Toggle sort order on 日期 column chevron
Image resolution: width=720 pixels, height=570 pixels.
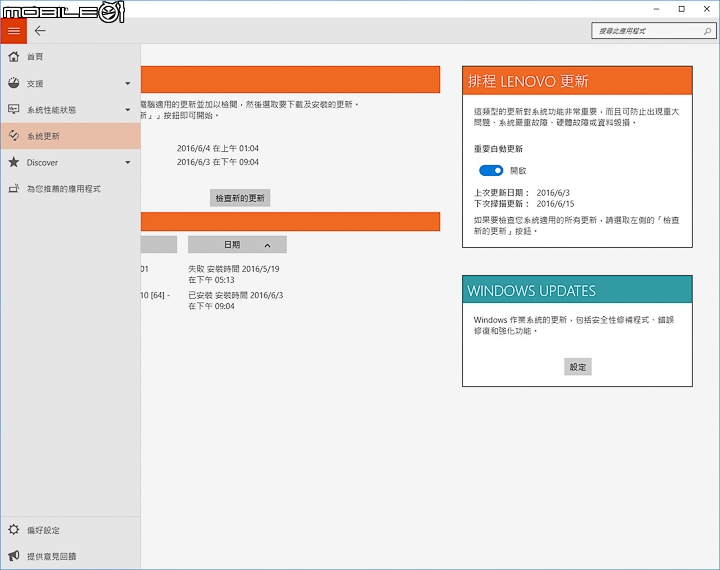[267, 245]
